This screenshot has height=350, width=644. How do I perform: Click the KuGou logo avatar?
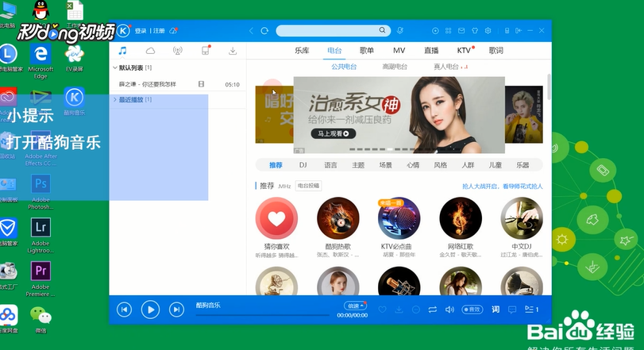123,31
